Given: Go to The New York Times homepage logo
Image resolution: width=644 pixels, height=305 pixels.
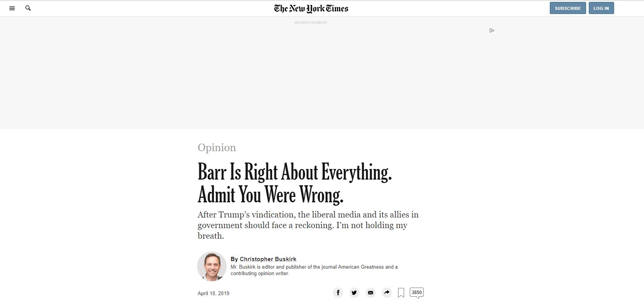Looking at the screenshot, I should coord(311,8).
